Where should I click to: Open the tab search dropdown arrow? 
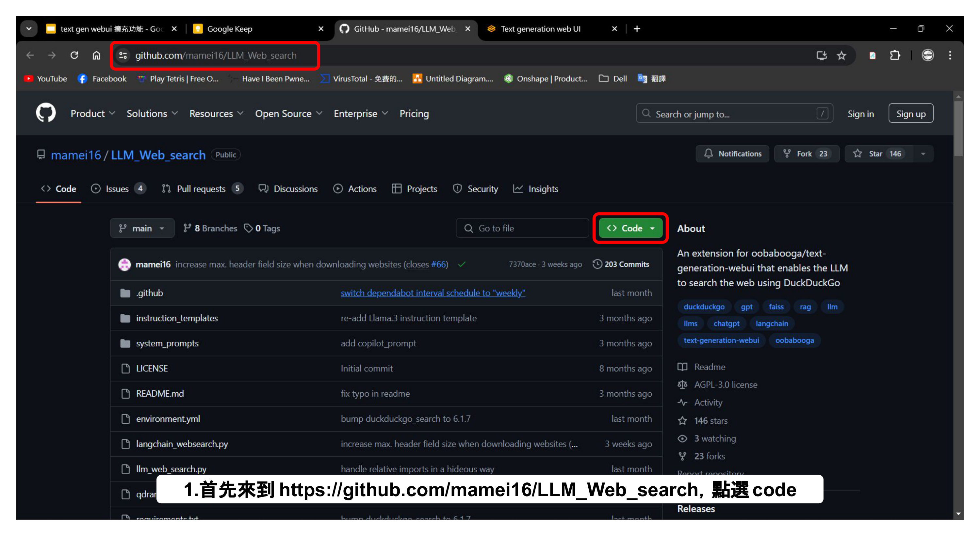(x=29, y=29)
